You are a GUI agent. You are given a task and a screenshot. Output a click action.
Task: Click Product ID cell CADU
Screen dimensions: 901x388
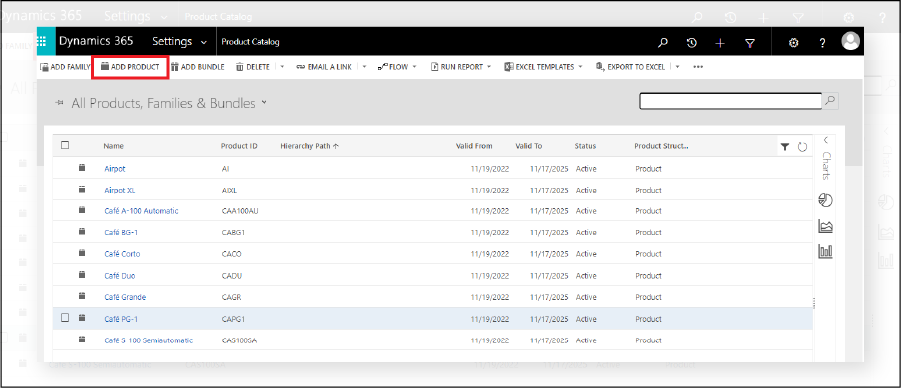point(232,276)
